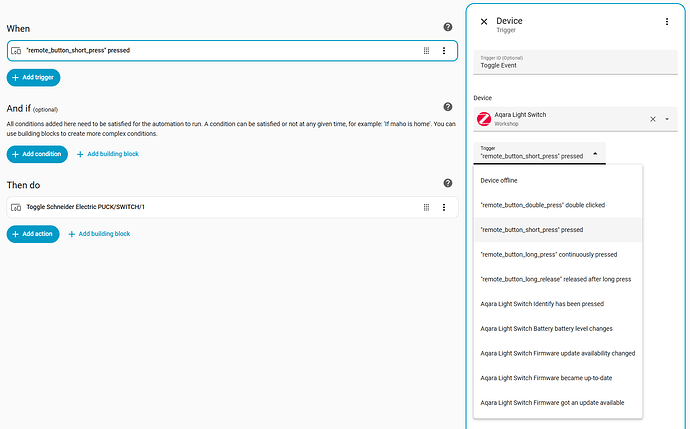Open the trigger row three-dot menu
Viewport: 690px width, 429px height.
443,50
